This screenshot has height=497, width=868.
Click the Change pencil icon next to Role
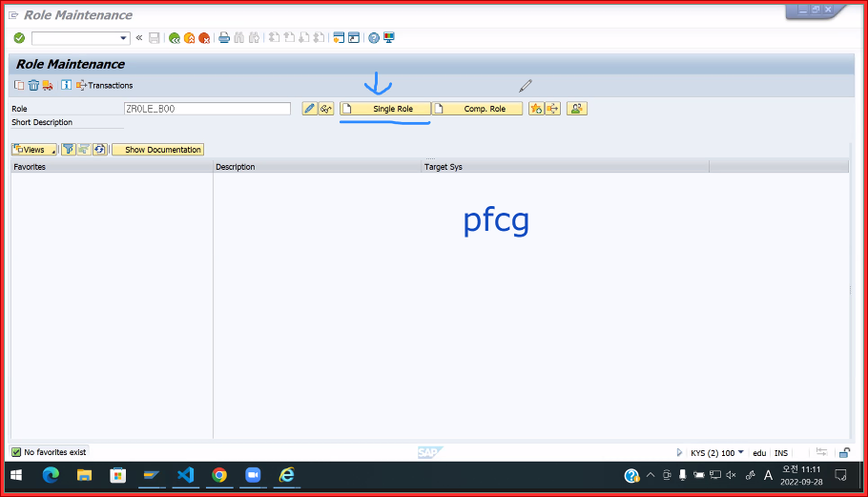point(309,109)
